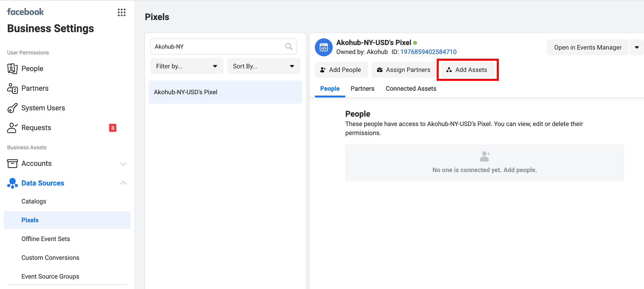Viewport: 644px width, 289px height.
Task: Click the pixel search input field
Action: (223, 46)
